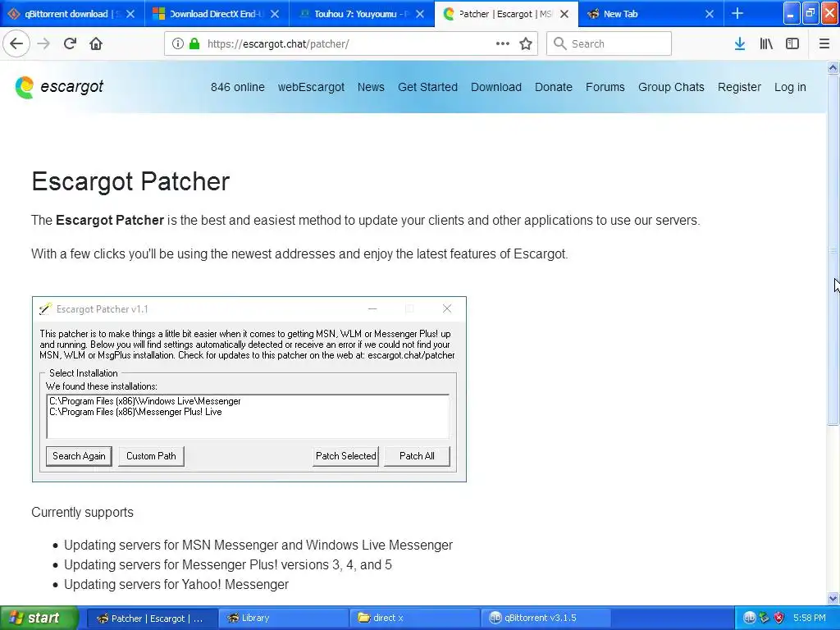Reload the current page
This screenshot has width=840, height=630.
tap(70, 43)
